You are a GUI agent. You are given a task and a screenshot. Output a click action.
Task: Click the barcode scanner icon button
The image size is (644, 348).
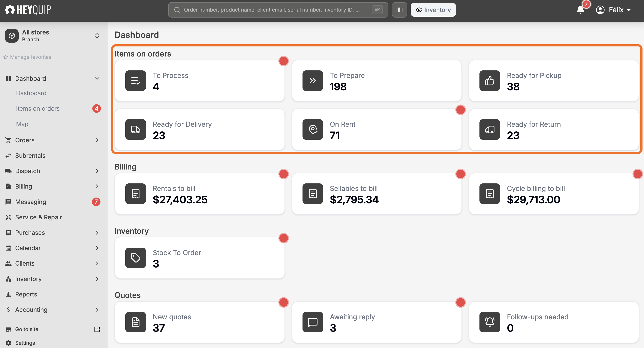399,10
